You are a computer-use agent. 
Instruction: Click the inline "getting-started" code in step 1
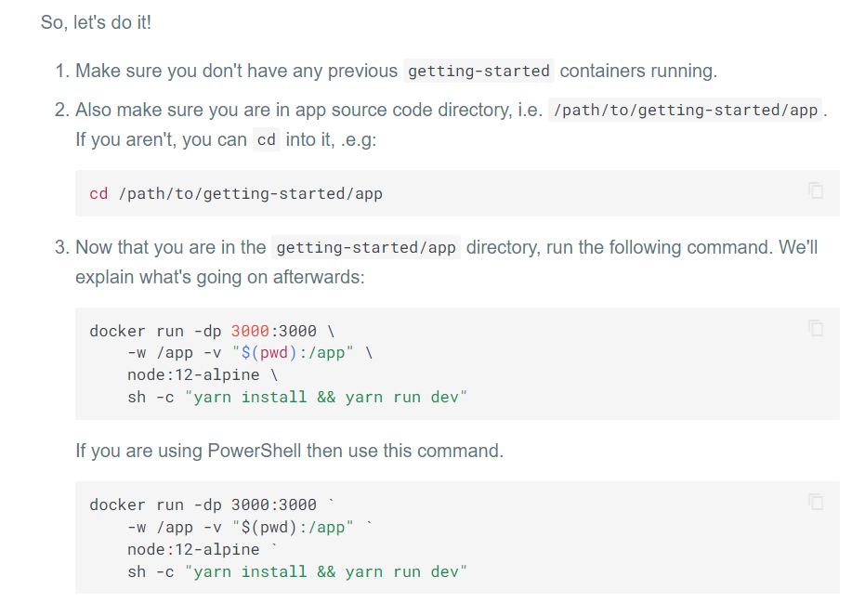click(479, 71)
